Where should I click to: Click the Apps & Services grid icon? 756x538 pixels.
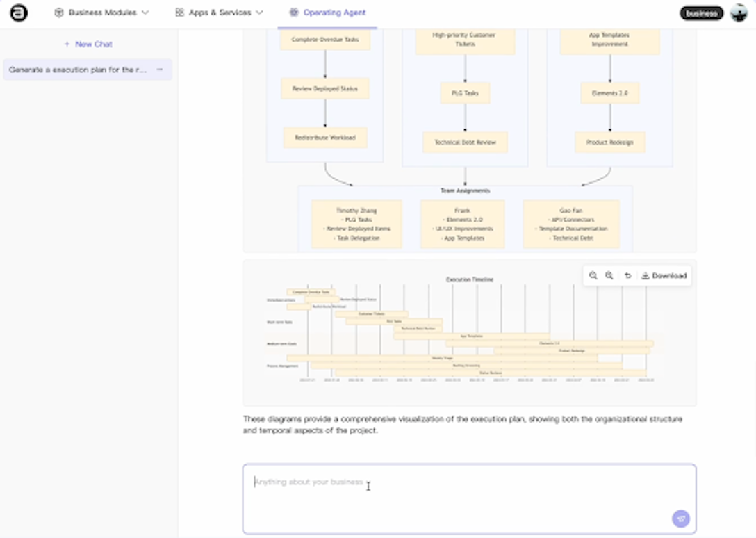point(179,13)
